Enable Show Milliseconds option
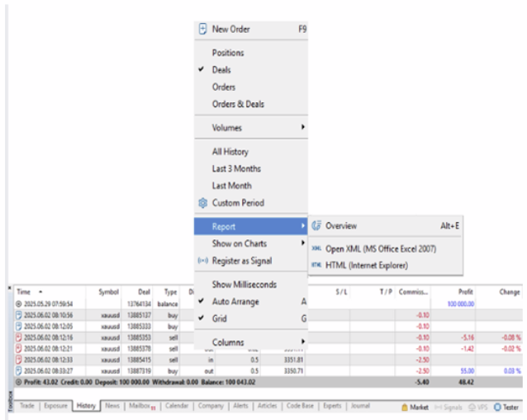527x420 pixels. click(244, 285)
